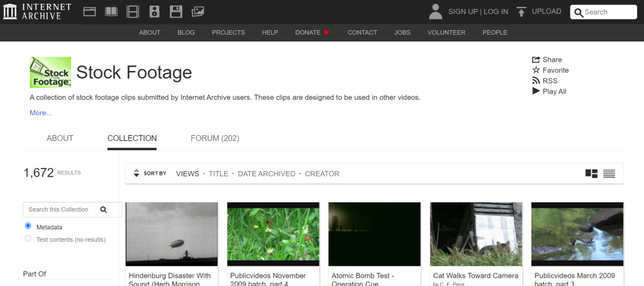Open the Internet Archive home logo

click(37, 11)
